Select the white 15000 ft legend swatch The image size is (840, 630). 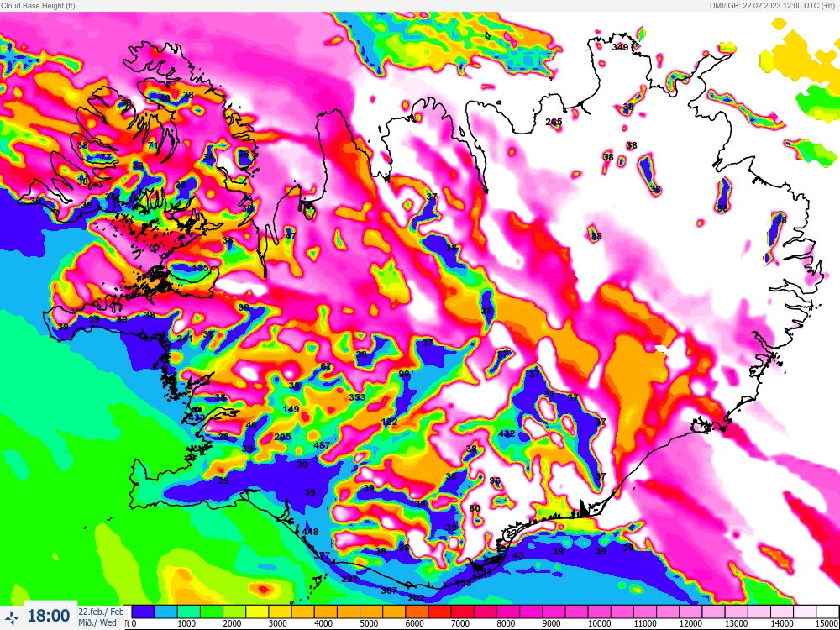[827, 612]
